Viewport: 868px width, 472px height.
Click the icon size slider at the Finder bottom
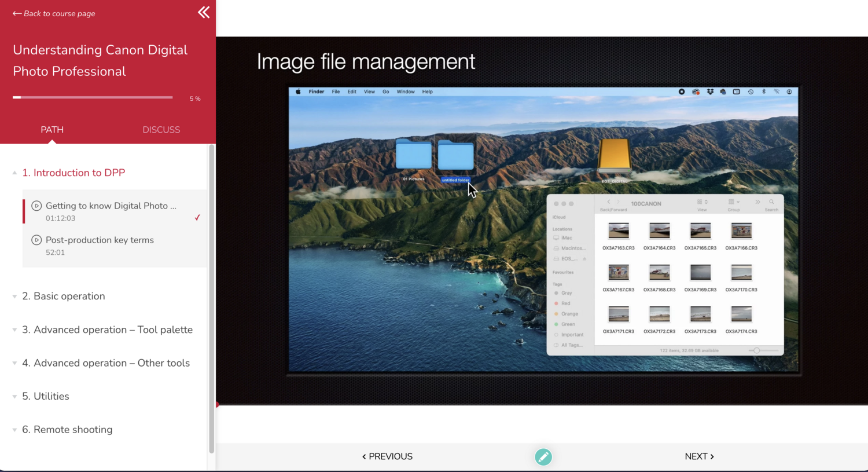tap(758, 350)
